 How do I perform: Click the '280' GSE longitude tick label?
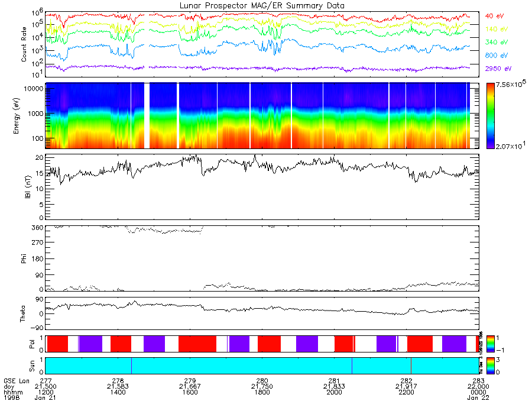pos(262,381)
